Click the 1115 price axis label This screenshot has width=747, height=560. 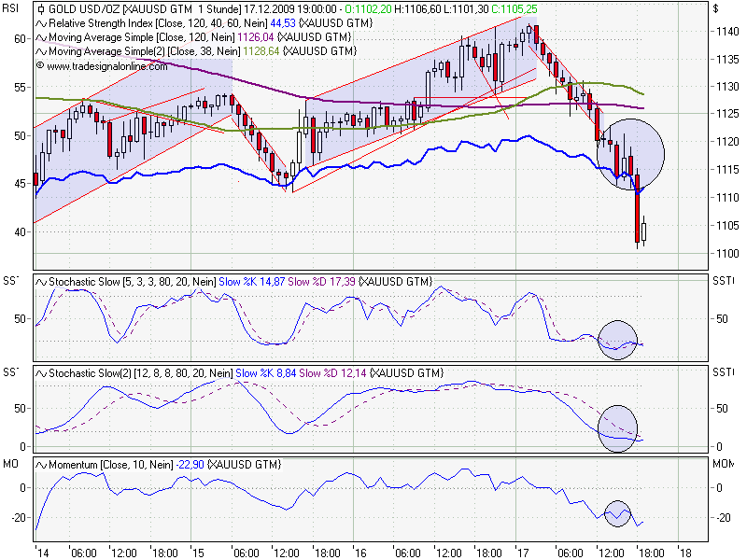click(728, 170)
